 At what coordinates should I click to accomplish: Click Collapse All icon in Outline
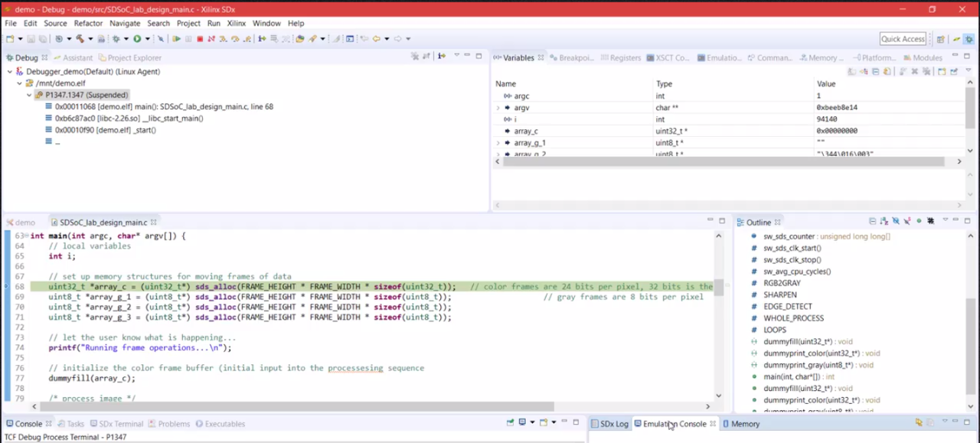coord(872,221)
